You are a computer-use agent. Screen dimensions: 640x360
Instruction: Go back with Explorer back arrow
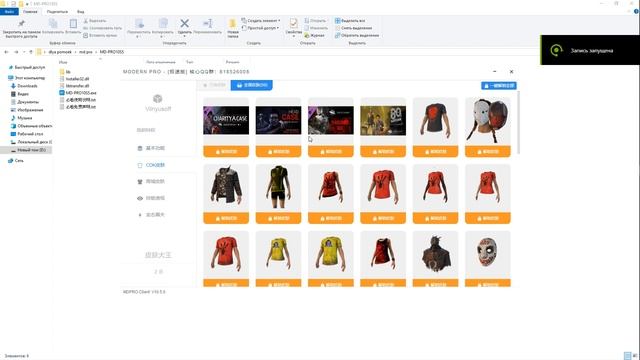[6, 52]
